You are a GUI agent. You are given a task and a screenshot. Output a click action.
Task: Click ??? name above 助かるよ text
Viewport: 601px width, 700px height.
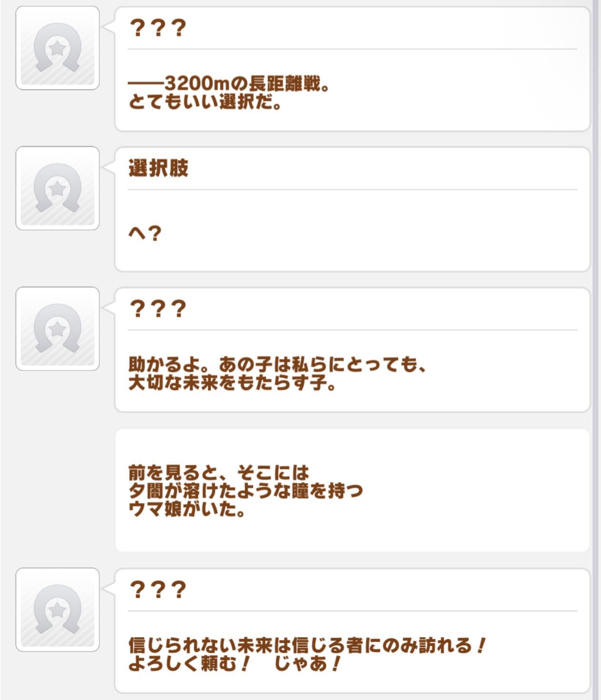158,309
